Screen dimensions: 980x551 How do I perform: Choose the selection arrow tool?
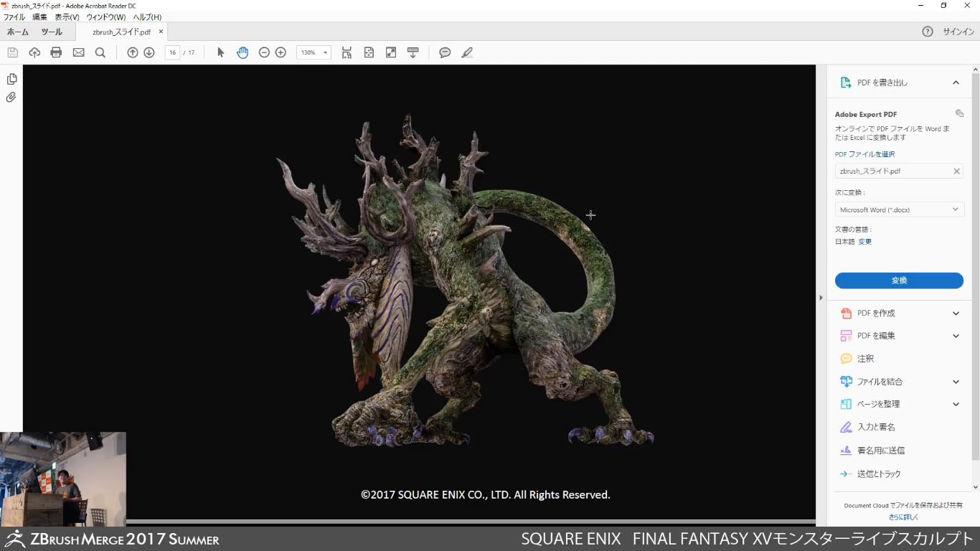tap(220, 52)
